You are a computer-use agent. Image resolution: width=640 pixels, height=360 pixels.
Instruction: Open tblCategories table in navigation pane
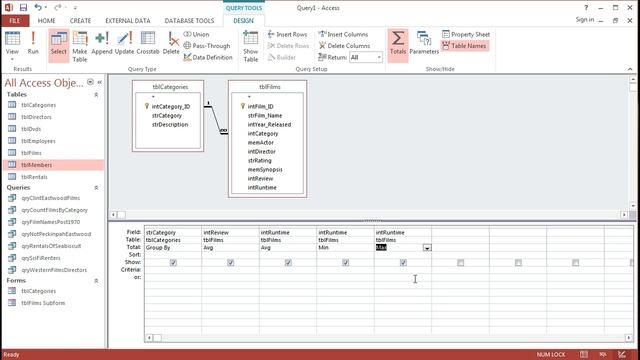pyautogui.click(x=38, y=105)
